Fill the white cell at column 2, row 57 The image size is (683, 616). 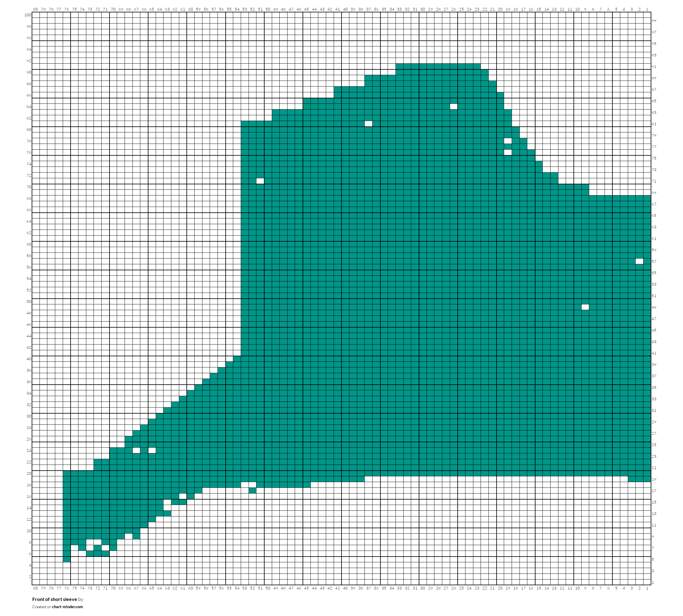pos(639,261)
